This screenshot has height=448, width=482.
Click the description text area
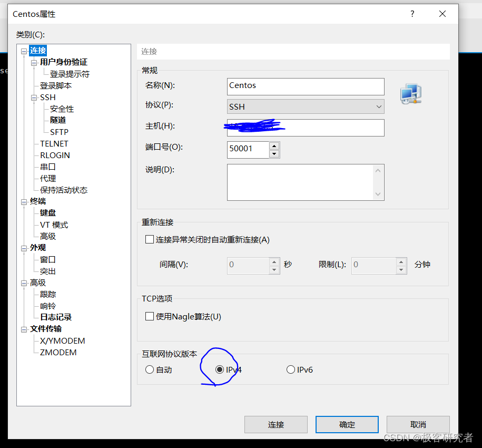pos(300,182)
